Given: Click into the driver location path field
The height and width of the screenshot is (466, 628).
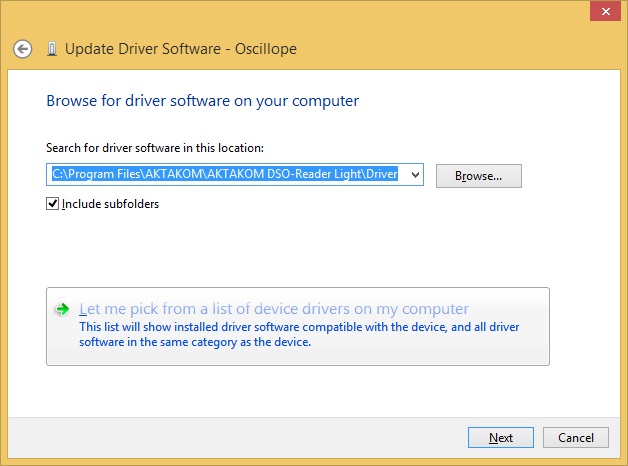Looking at the screenshot, I should coord(235,175).
